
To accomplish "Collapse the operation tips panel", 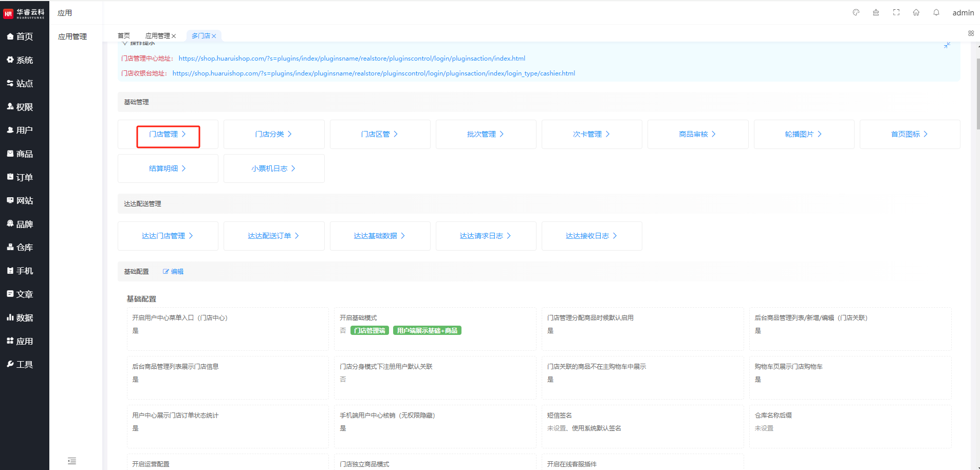I will point(947,46).
